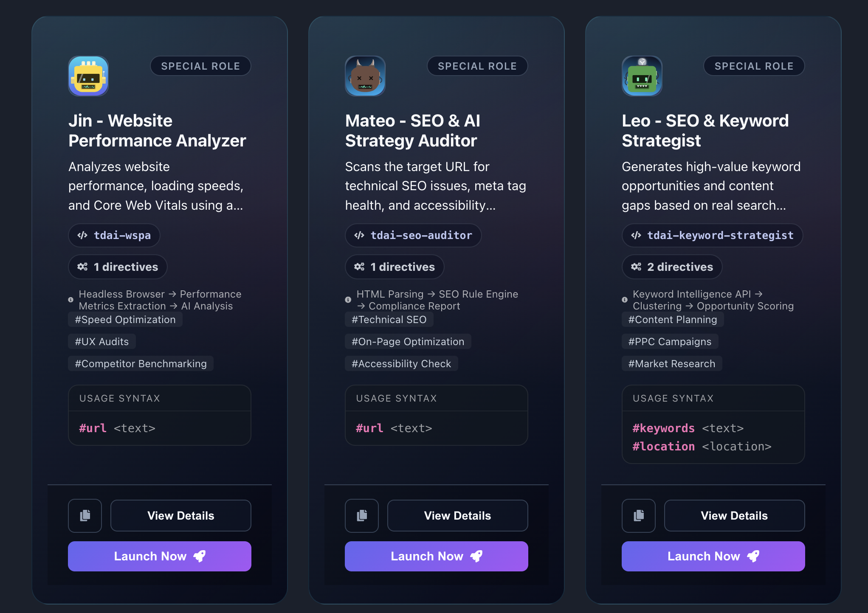Select Mateo's horned avatar icon

tap(365, 76)
